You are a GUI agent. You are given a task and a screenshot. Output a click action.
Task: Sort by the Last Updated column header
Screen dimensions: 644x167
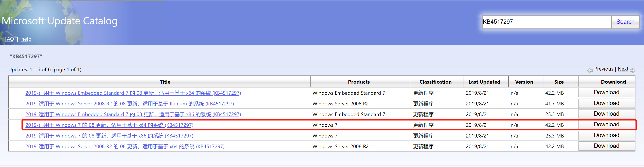click(x=484, y=82)
